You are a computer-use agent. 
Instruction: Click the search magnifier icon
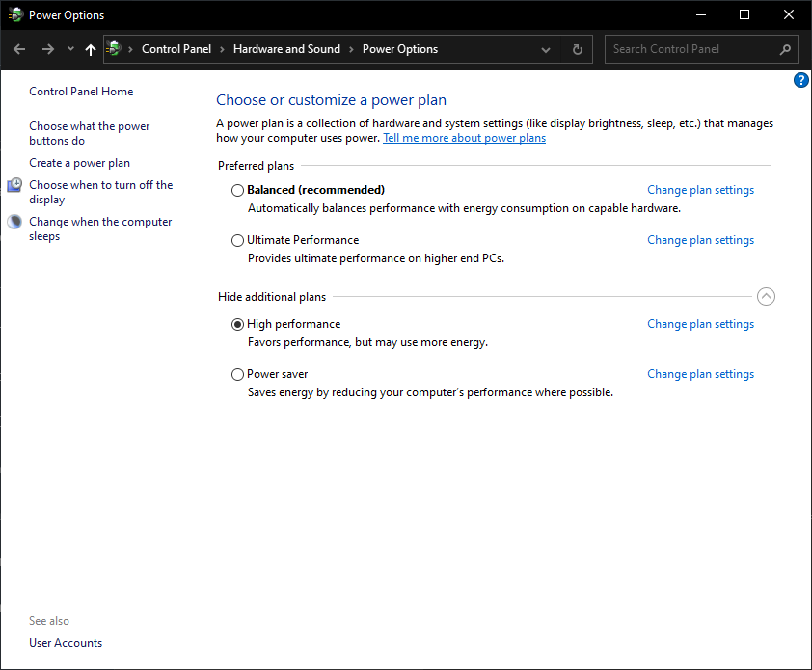click(x=785, y=49)
